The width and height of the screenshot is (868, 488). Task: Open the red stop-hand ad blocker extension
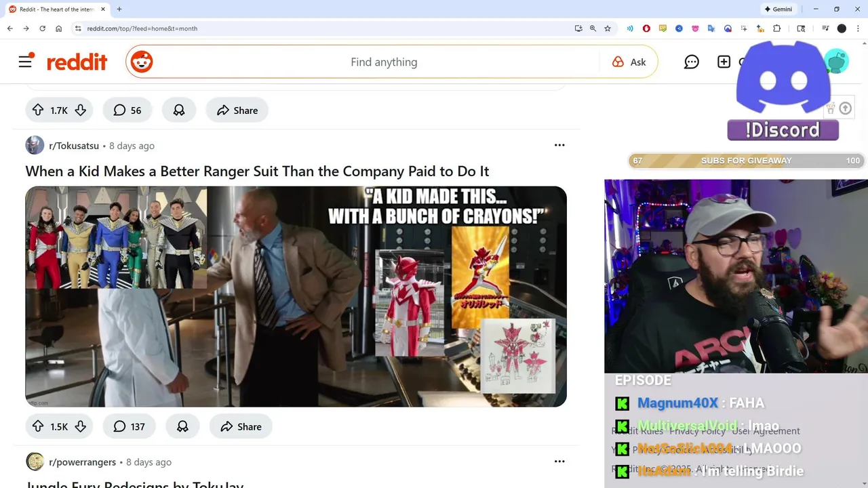646,28
